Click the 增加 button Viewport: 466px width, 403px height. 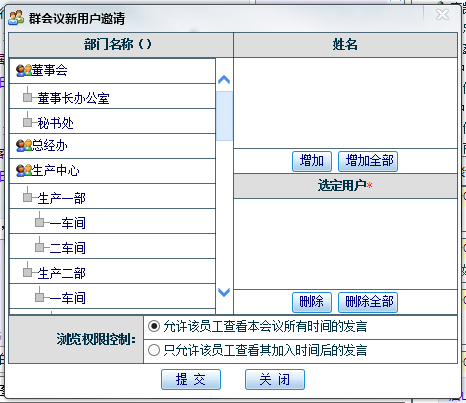pyautogui.click(x=312, y=161)
